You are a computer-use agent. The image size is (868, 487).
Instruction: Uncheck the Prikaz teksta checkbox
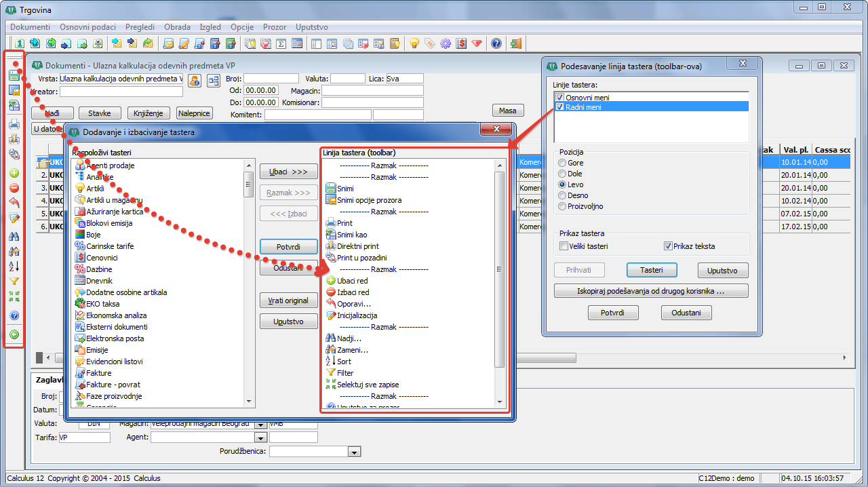coord(668,246)
